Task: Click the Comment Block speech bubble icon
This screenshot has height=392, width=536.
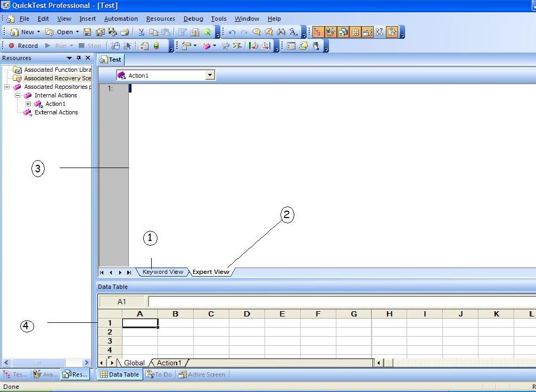Action: pos(257,32)
